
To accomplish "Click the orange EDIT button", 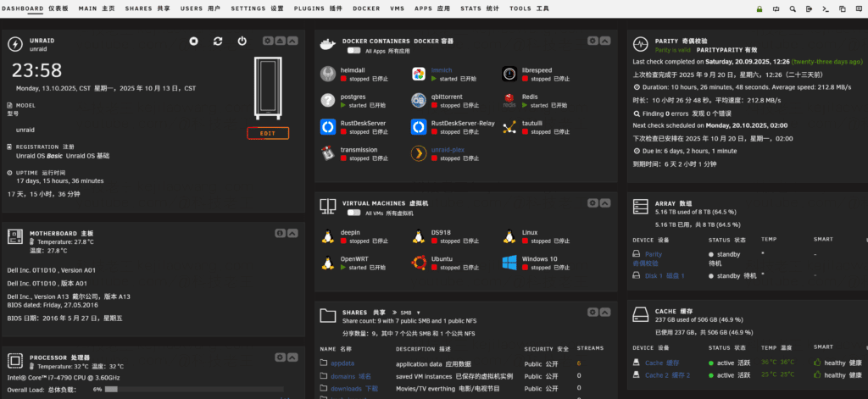I will click(x=268, y=133).
